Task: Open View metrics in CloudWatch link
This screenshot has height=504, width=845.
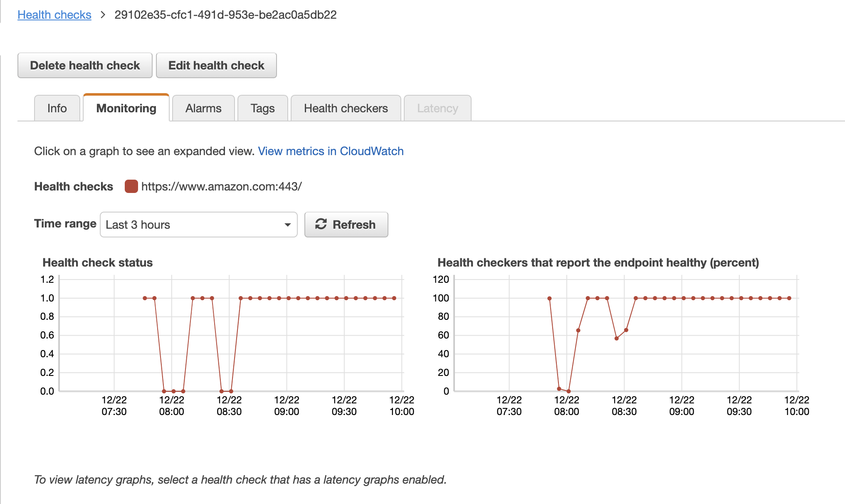Action: tap(331, 151)
